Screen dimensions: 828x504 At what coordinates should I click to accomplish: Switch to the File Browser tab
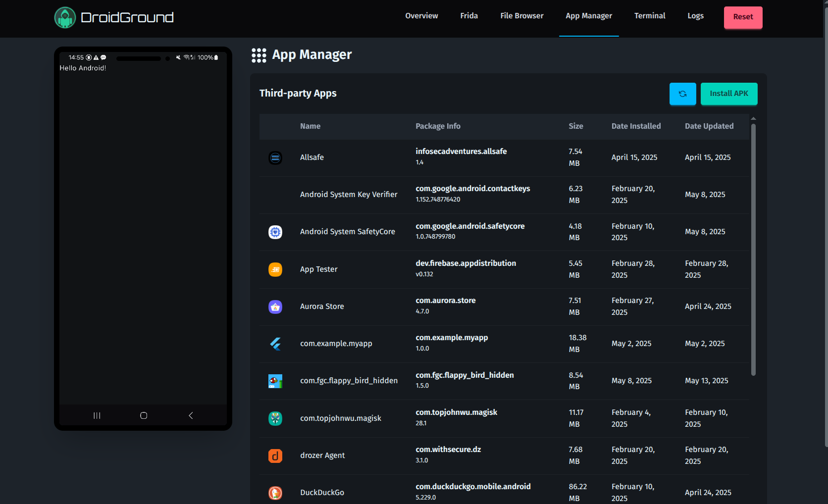coord(522,16)
